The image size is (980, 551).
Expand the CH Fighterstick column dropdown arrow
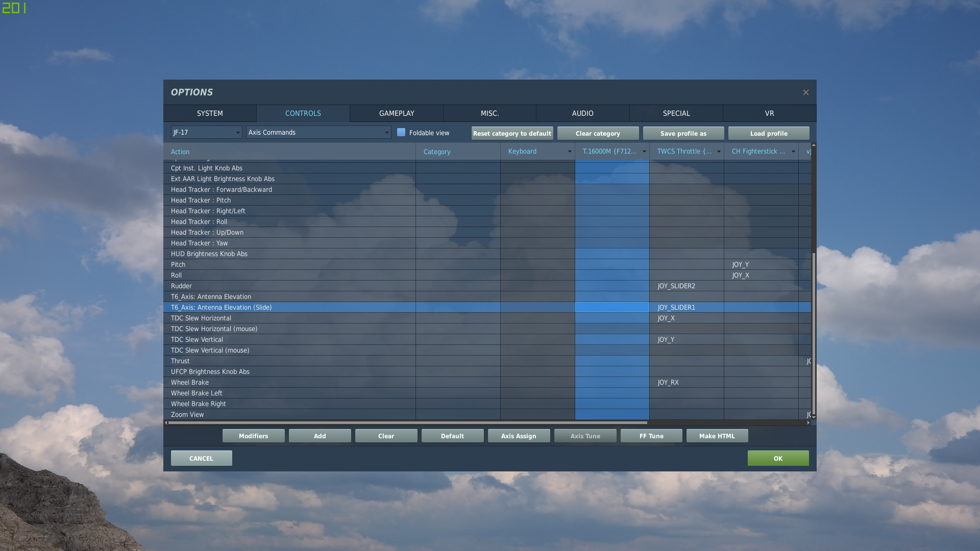[x=793, y=152]
